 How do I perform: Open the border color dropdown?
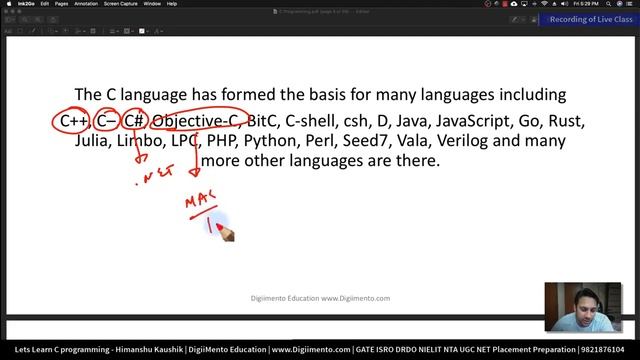[x=128, y=31]
